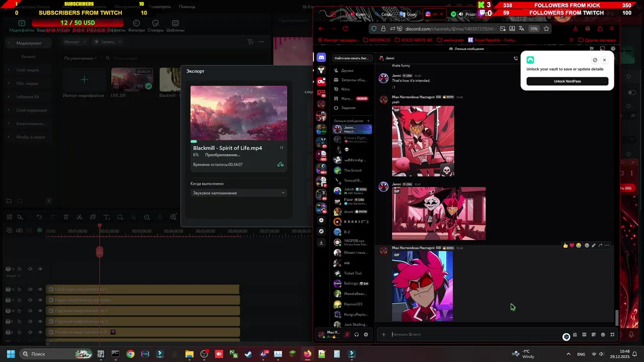
Task: Pause the Blackmill export in Filmora
Action: [x=281, y=148]
